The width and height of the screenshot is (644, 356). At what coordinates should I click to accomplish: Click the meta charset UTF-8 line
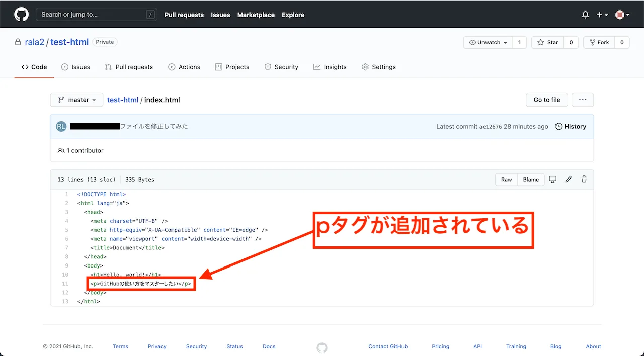pyautogui.click(x=129, y=221)
